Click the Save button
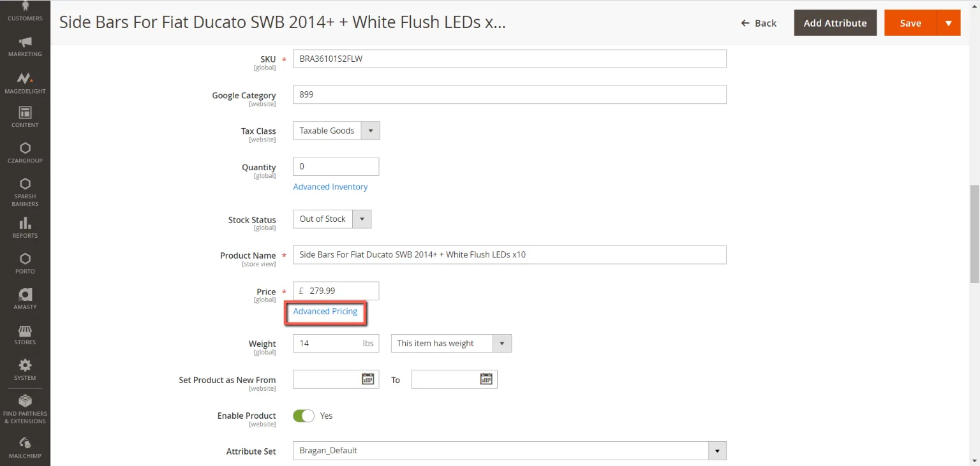This screenshot has width=980, height=466. tap(910, 23)
